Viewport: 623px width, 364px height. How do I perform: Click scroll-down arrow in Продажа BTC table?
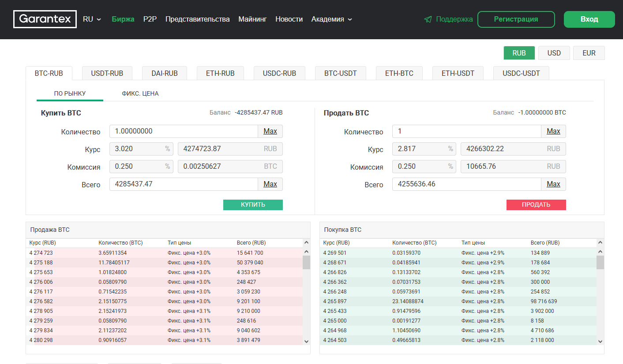point(306,341)
